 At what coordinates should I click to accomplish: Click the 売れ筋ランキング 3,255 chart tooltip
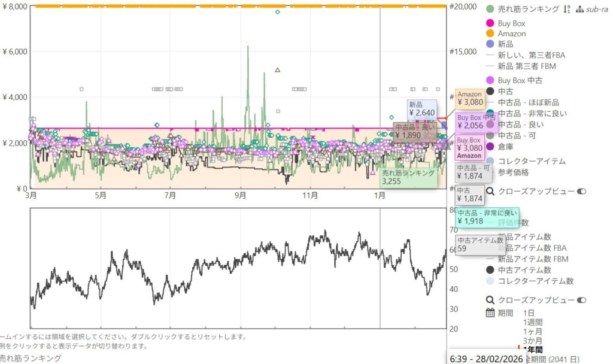click(408, 177)
